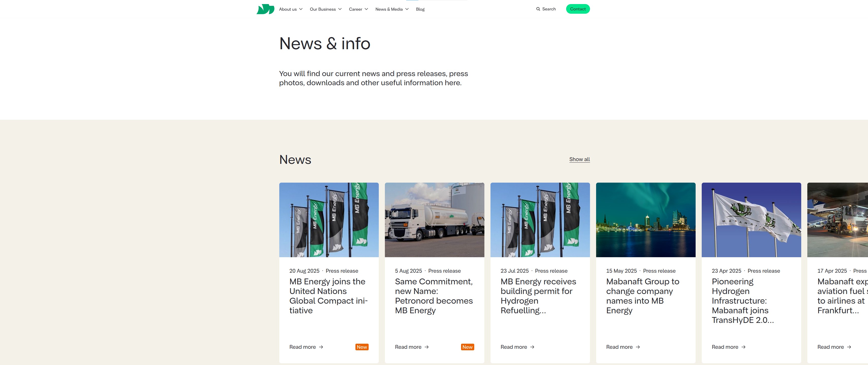Viewport: 868px width, 365px height.
Task: Click the green Contact button
Action: click(x=578, y=9)
